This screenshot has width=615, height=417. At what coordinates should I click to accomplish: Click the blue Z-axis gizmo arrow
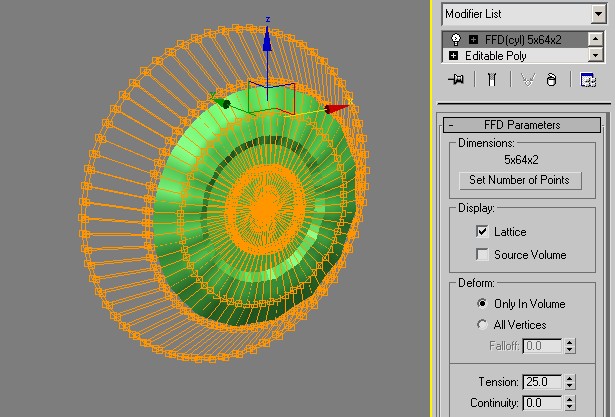tap(267, 37)
